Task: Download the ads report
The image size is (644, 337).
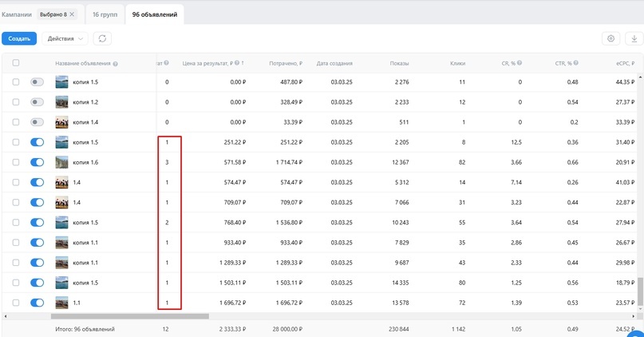Action: [634, 38]
